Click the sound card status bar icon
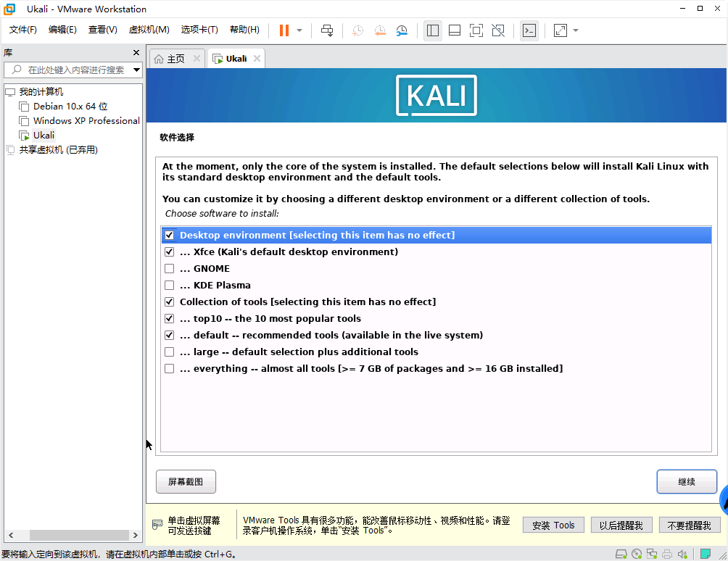Screen dimensions: 728x561 [682, 554]
